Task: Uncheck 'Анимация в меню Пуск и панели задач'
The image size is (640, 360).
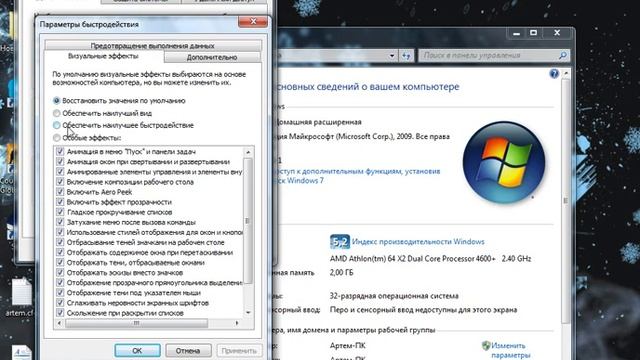Action: pyautogui.click(x=60, y=151)
